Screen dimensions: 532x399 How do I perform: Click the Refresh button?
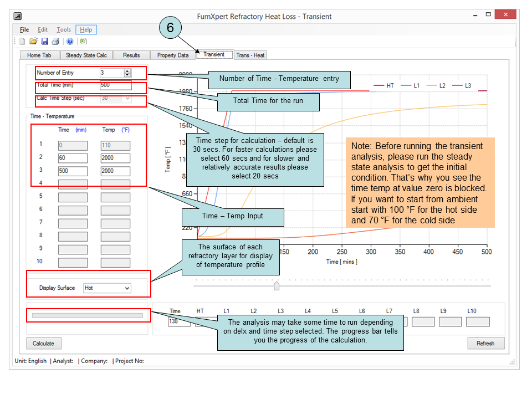pos(485,344)
